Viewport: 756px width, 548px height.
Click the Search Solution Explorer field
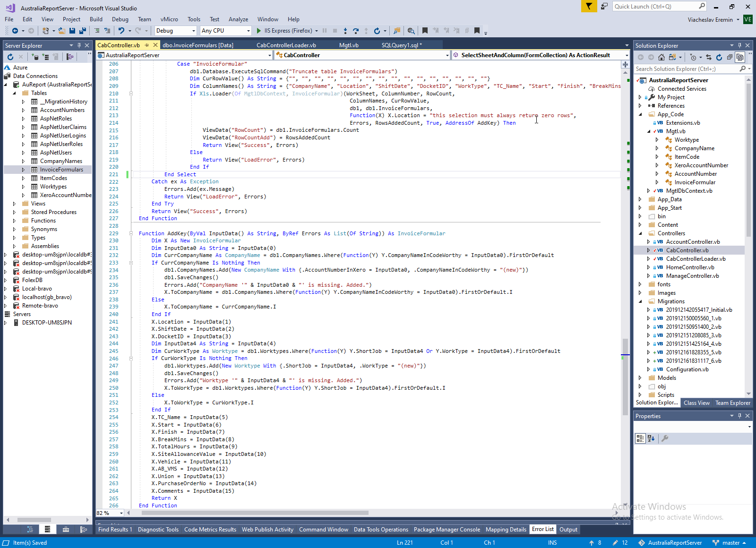tap(686, 69)
